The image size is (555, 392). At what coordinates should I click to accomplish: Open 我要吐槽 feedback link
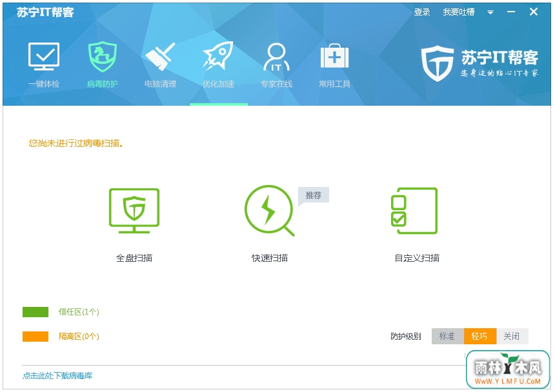459,12
